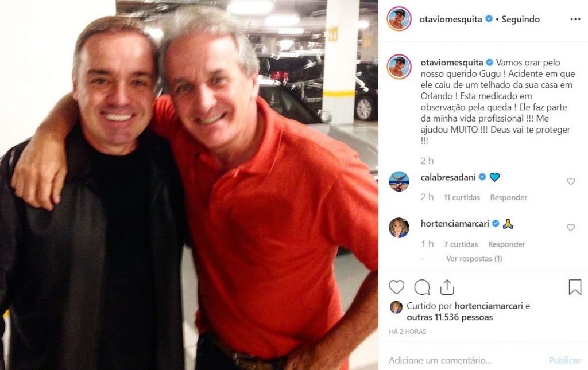
Task: Share post via upload arrow icon
Action: 447,287
